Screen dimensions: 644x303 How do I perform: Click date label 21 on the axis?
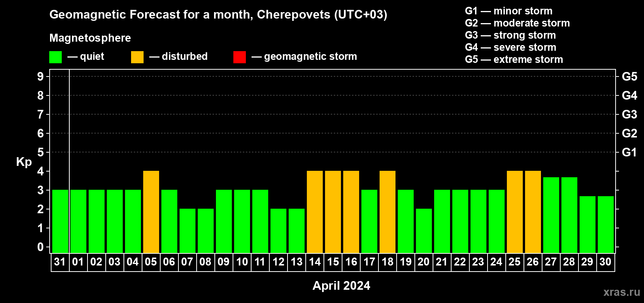coord(442,262)
